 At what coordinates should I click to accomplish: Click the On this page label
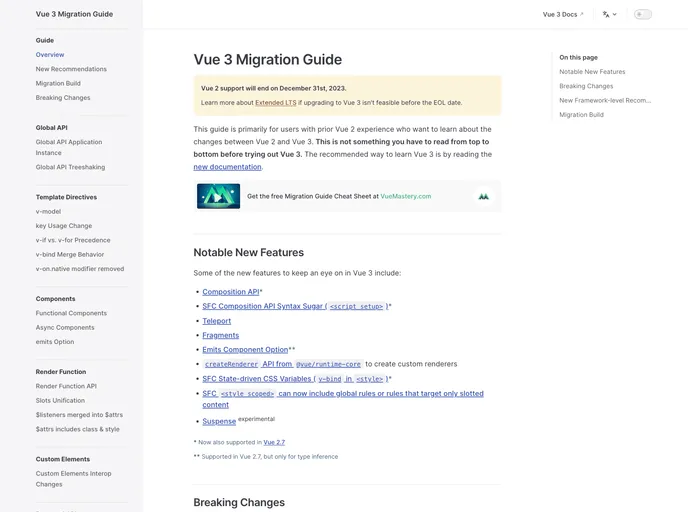pos(578,57)
